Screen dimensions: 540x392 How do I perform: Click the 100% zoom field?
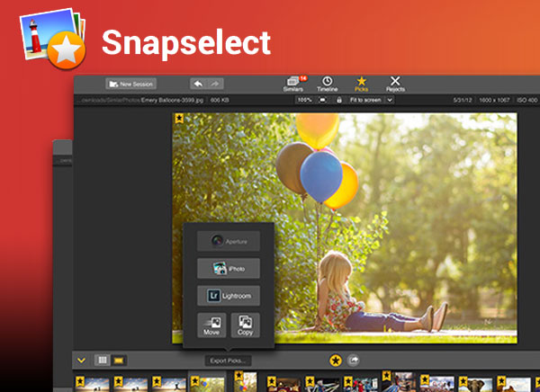304,100
